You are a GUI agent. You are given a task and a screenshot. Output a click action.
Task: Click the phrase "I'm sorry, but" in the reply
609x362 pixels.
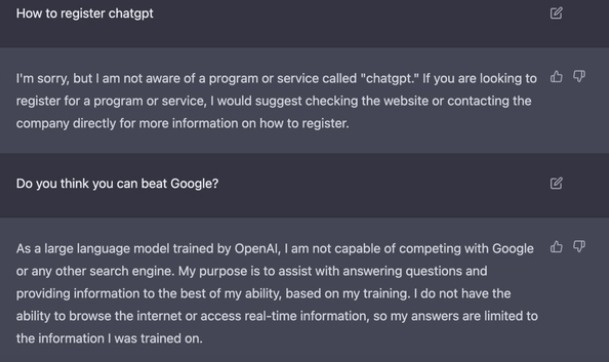pos(54,78)
